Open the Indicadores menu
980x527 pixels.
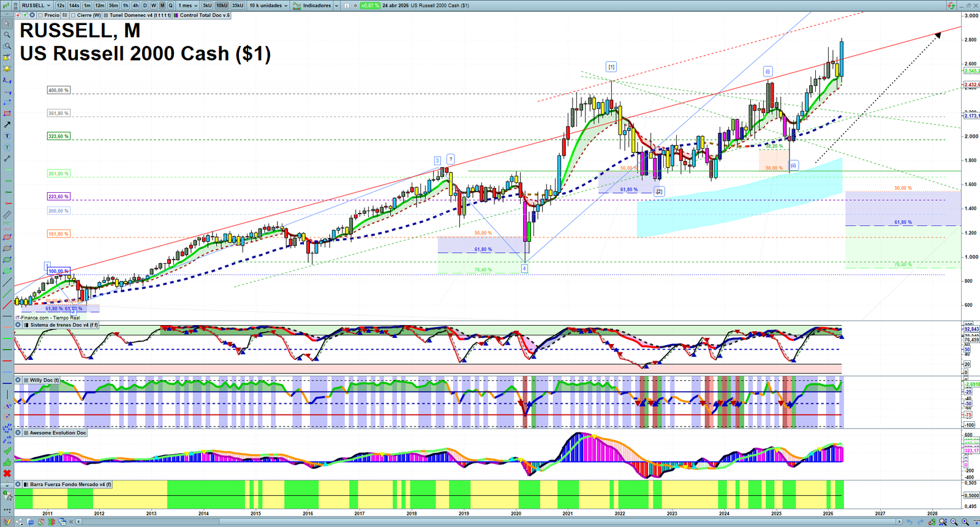click(x=312, y=6)
